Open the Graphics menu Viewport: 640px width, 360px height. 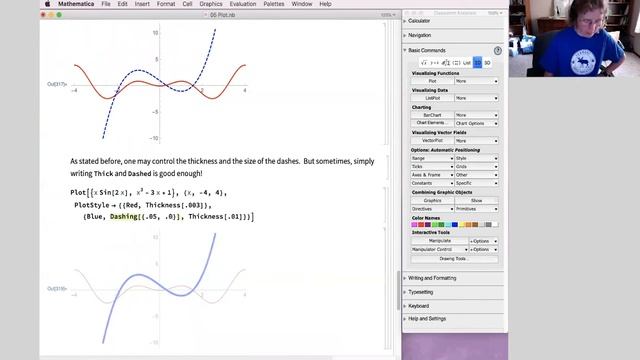click(211, 4)
